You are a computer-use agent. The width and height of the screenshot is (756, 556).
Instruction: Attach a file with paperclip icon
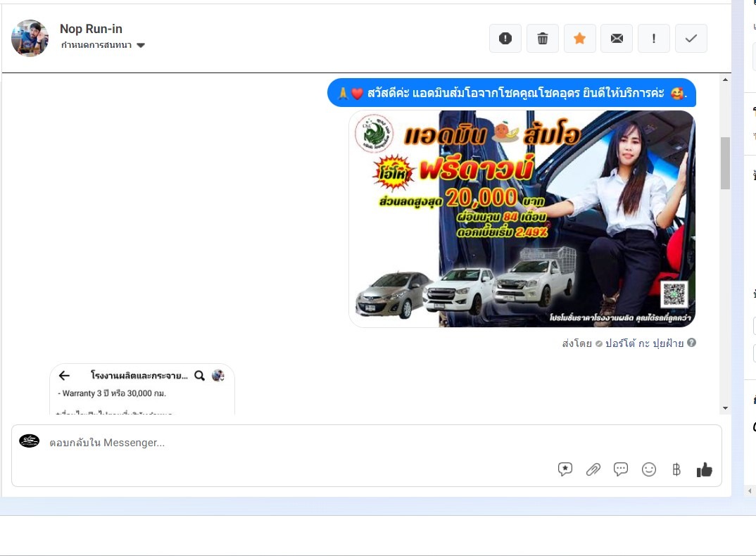click(593, 469)
